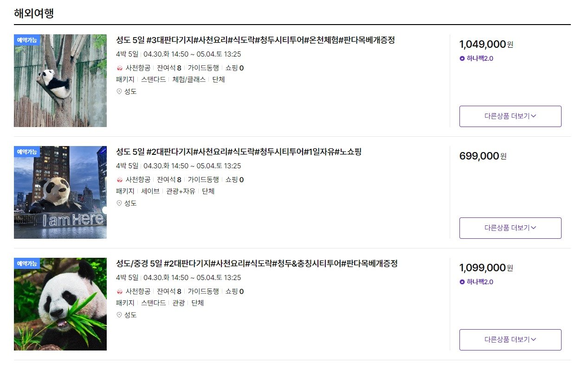Click the Sichuan Airlines logo on the first tour
This screenshot has height=376, width=588.
pyautogui.click(x=120, y=68)
